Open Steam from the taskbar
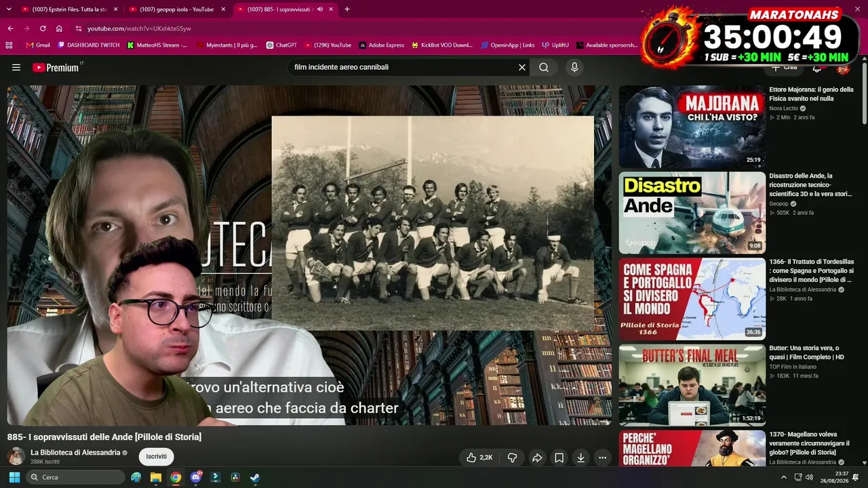868x488 pixels. (x=255, y=477)
